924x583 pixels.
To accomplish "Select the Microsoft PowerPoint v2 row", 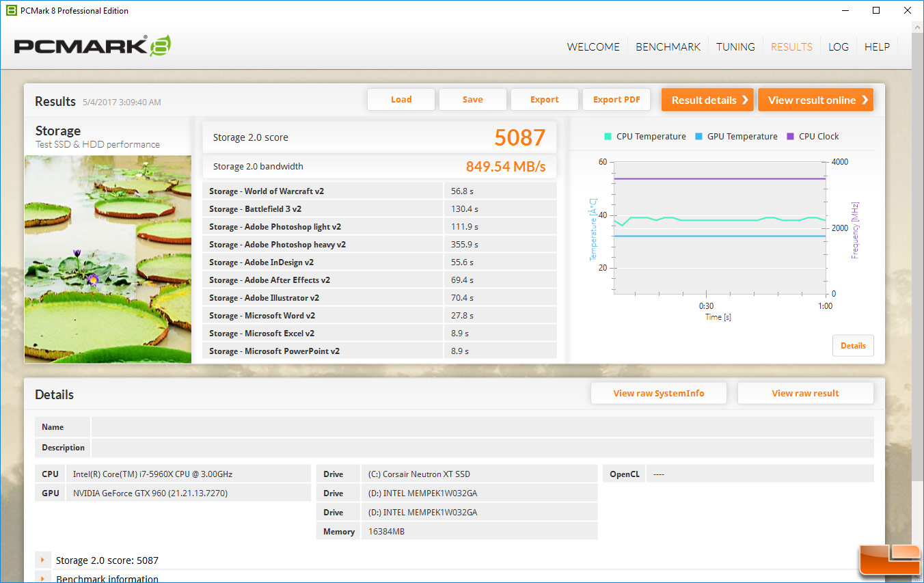I will pos(379,351).
